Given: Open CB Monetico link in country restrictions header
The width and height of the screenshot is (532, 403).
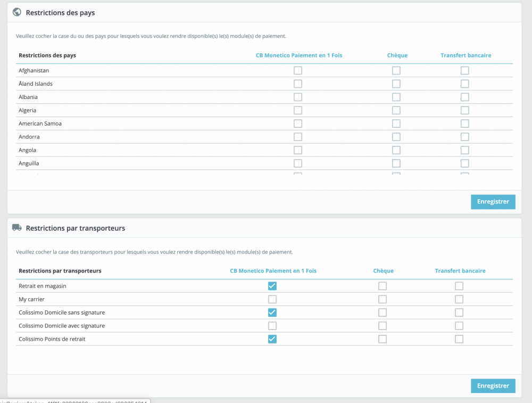Looking at the screenshot, I should pyautogui.click(x=299, y=55).
